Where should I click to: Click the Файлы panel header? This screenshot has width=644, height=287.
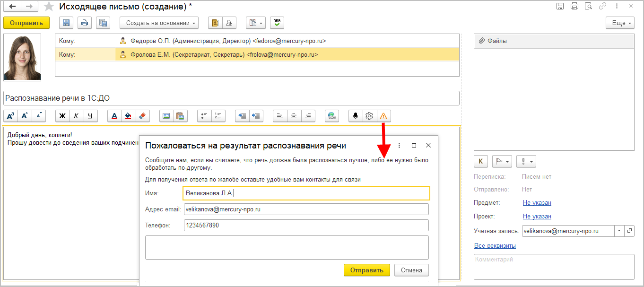pos(554,41)
